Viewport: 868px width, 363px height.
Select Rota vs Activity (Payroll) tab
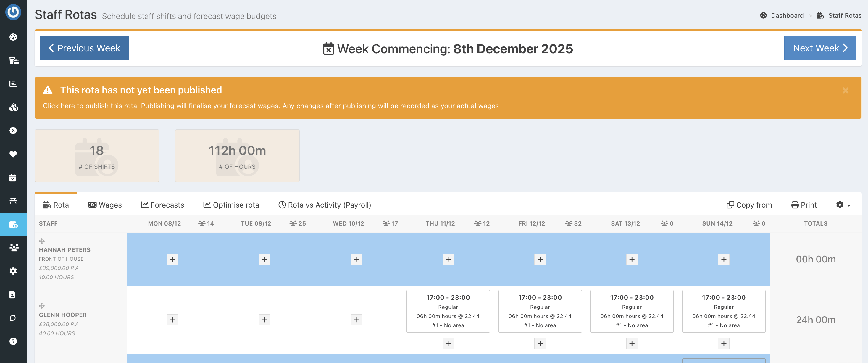[x=325, y=205]
